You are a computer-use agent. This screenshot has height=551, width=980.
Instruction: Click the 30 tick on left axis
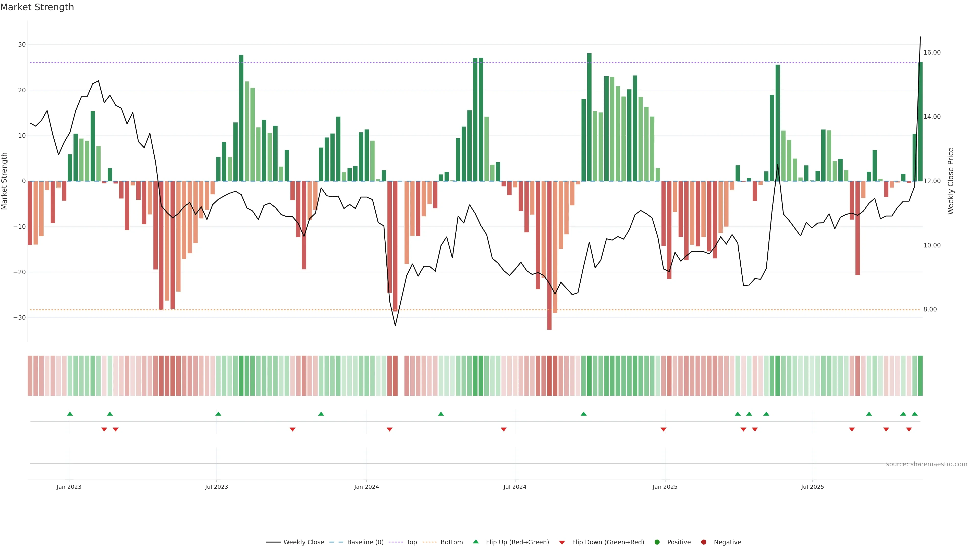point(22,44)
